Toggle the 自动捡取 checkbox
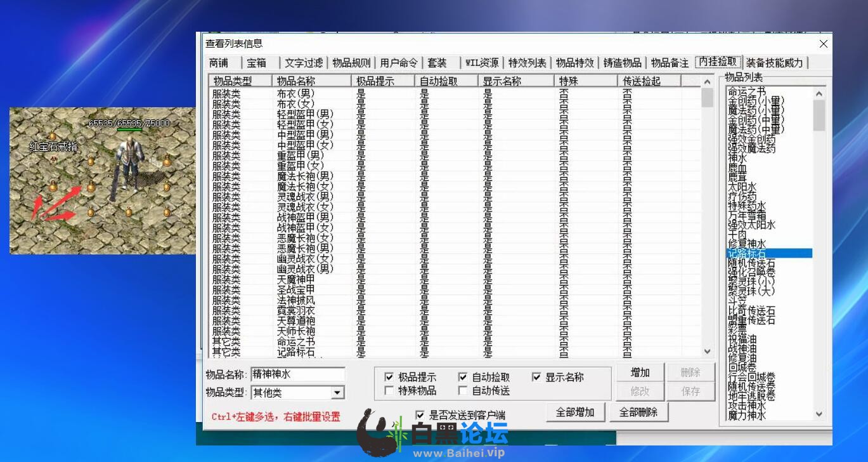Image resolution: width=868 pixels, height=462 pixels. click(x=463, y=377)
